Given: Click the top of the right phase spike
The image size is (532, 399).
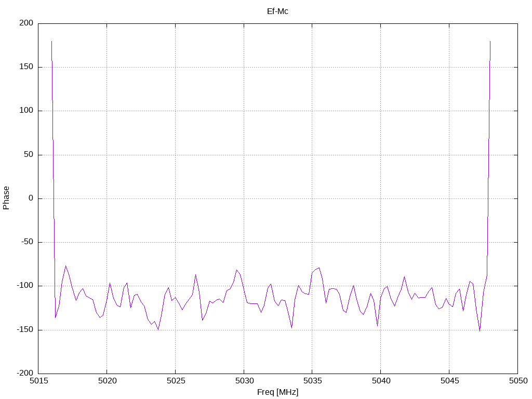Looking at the screenshot, I should click(x=490, y=42).
